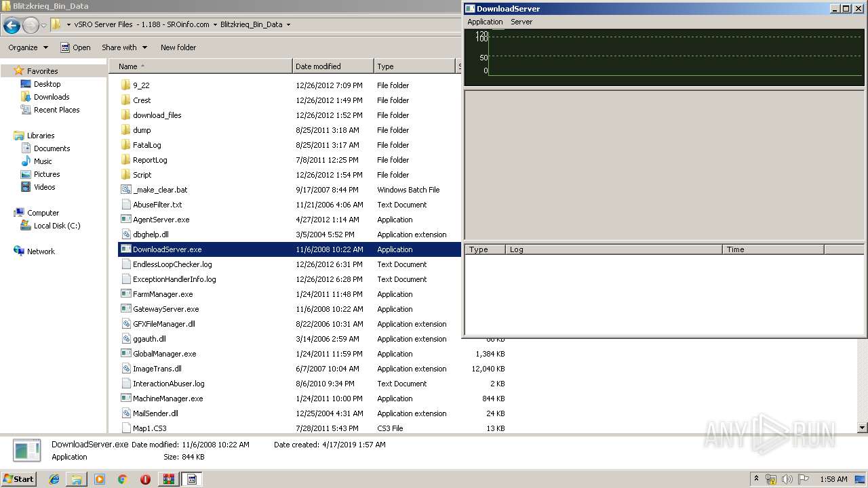The height and width of the screenshot is (488, 868).
Task: Click the Type column header in DownloadServer log
Action: (486, 249)
